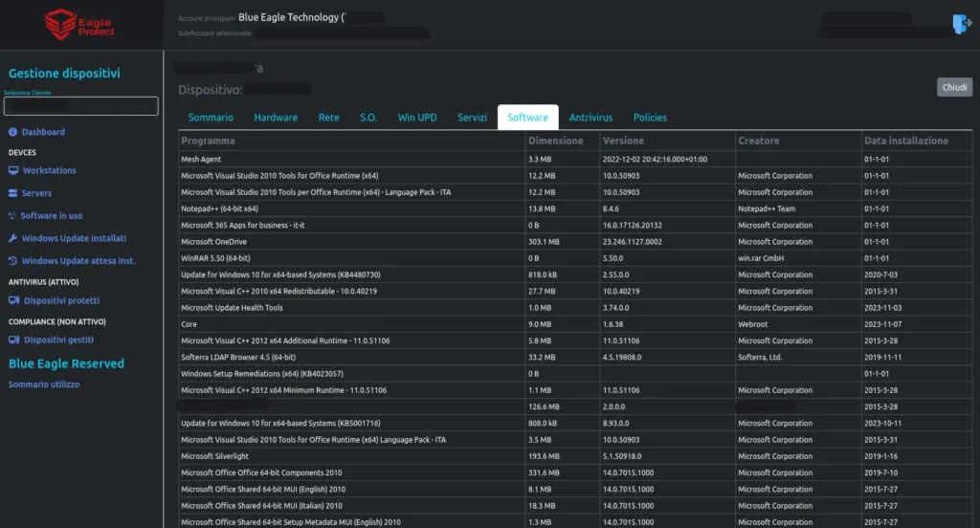The image size is (980, 528).
Task: Click the Dimensione column header
Action: pos(563,141)
